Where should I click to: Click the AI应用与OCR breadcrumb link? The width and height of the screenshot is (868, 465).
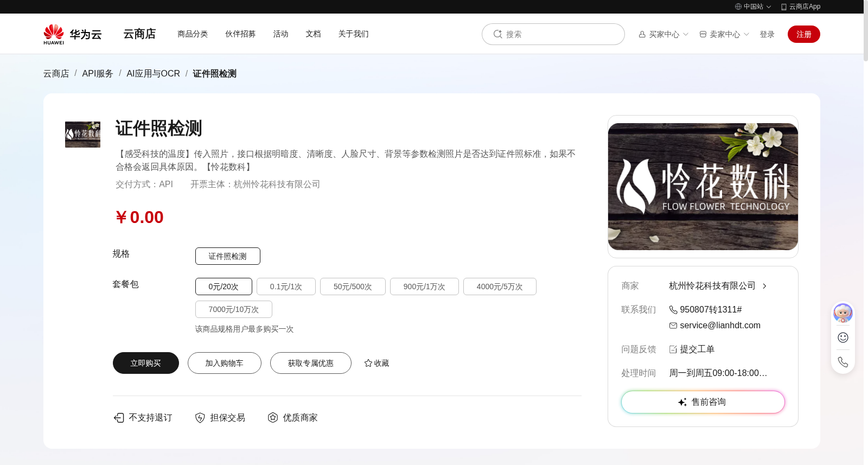click(153, 73)
